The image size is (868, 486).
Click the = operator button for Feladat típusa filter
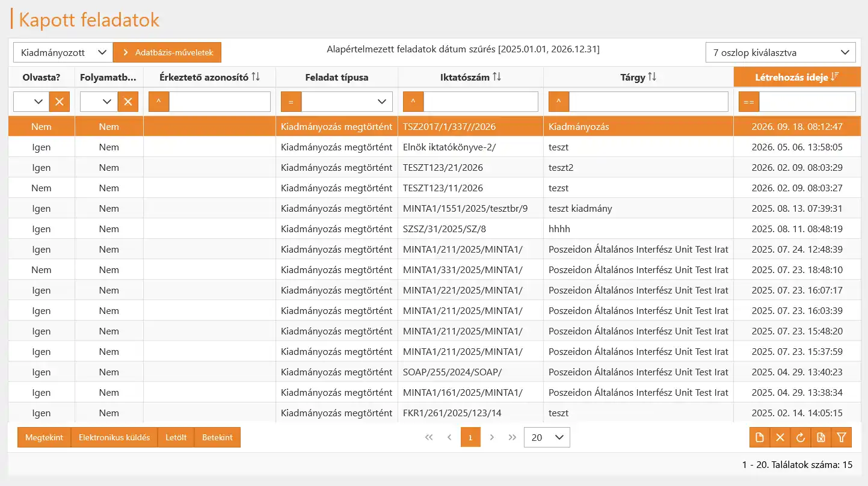point(291,102)
